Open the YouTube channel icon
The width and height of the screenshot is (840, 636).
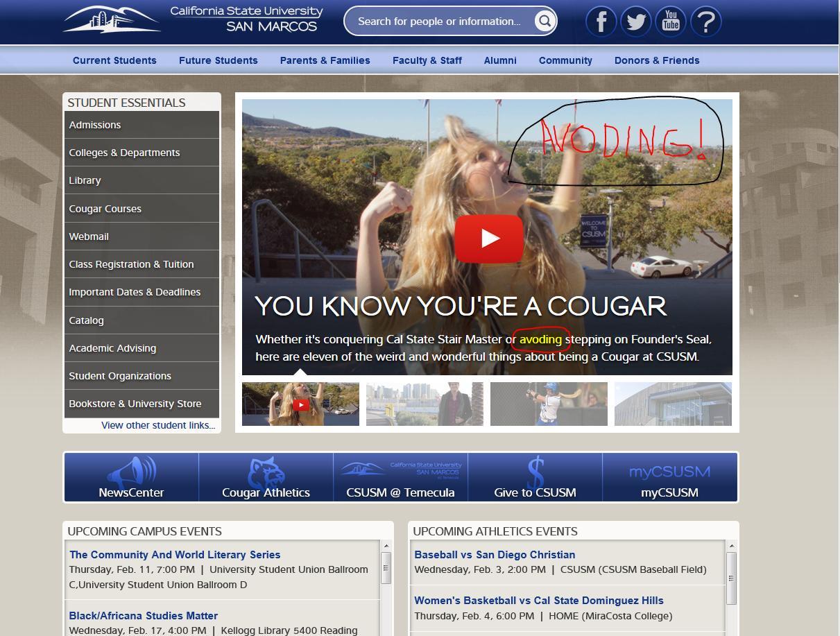coord(670,22)
